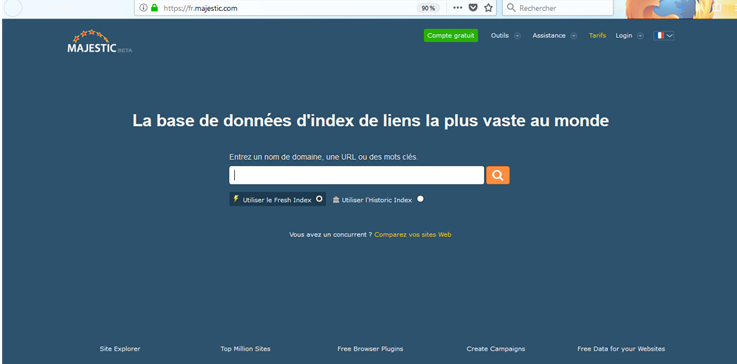
Task: Select the Fresh Index radio button
Action: coord(319,199)
